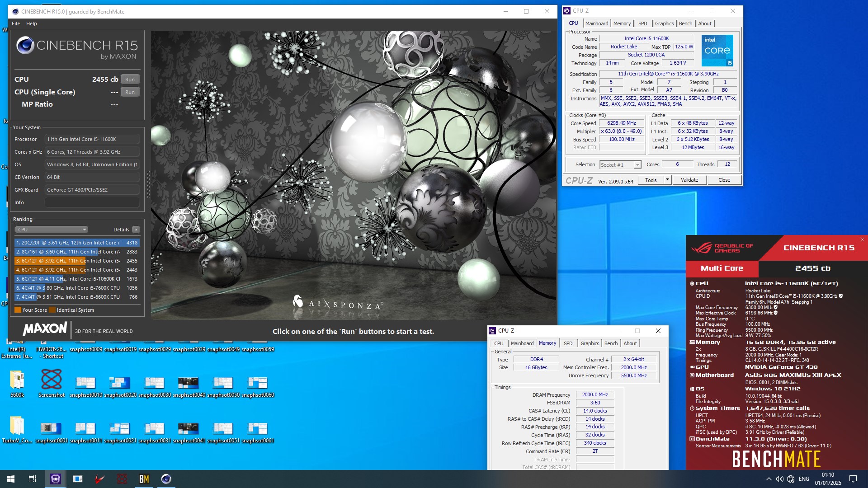Open ENG language indicator in taskbar

point(804,479)
